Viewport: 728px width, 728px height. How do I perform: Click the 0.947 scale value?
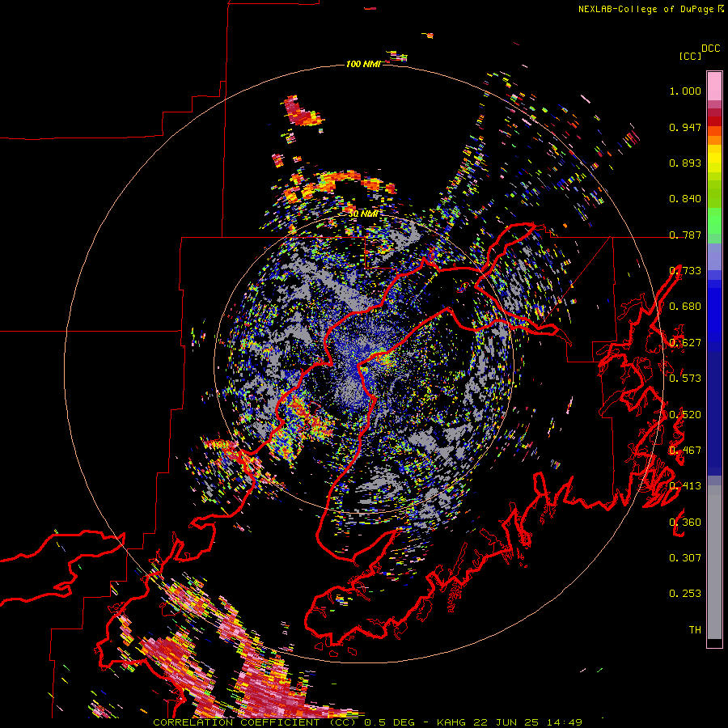coord(685,127)
